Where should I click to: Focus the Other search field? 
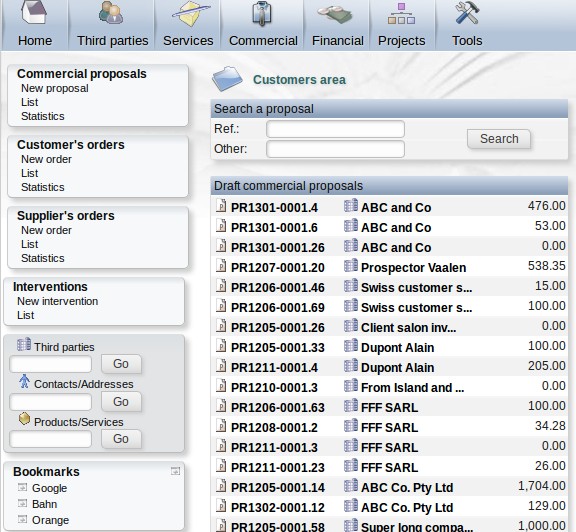335,149
